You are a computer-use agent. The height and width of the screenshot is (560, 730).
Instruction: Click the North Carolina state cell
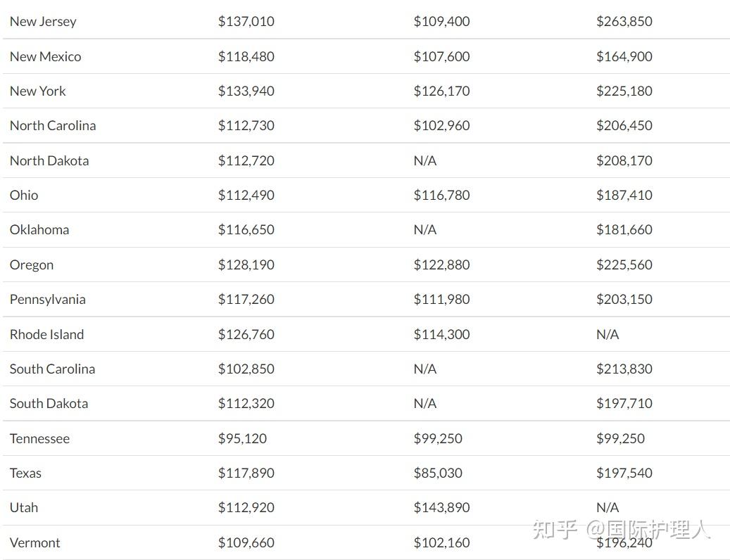53,125
